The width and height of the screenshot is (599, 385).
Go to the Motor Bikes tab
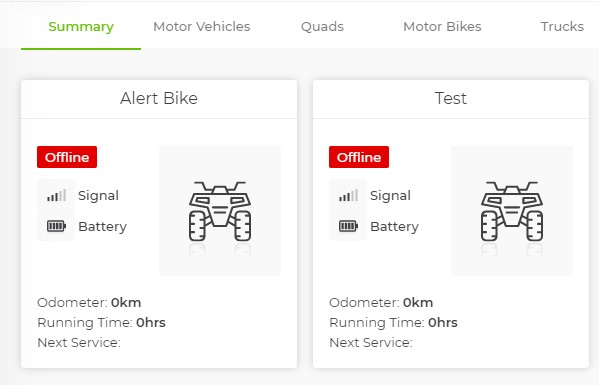[x=442, y=26]
